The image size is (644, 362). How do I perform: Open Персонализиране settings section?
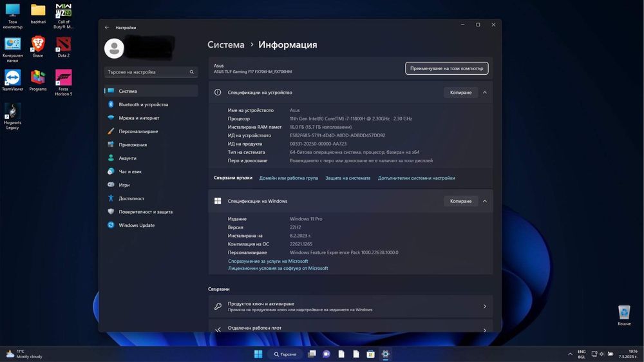point(151,131)
